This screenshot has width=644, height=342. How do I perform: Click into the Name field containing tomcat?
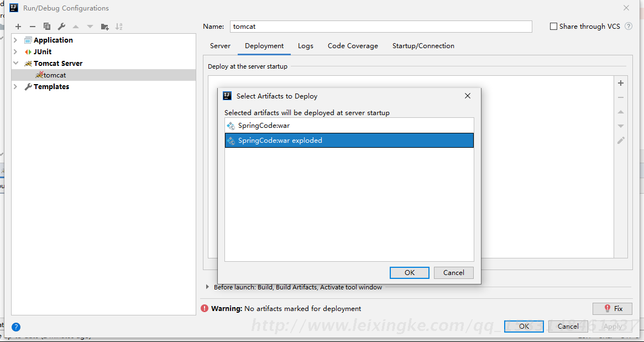coord(381,27)
